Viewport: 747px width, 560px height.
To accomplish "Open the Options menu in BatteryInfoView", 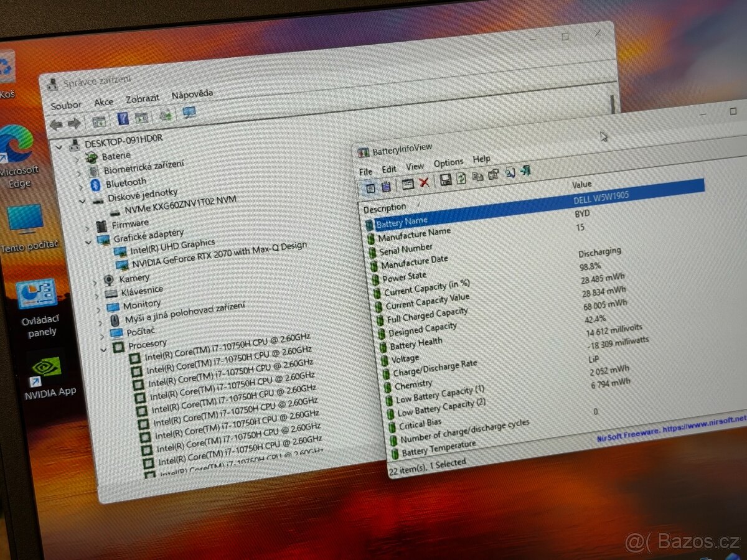I will point(448,163).
